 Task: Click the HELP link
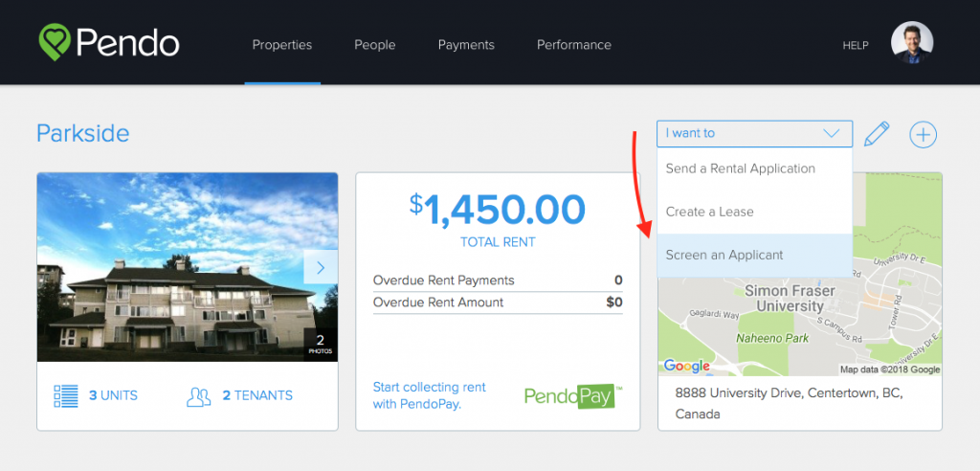856,46
